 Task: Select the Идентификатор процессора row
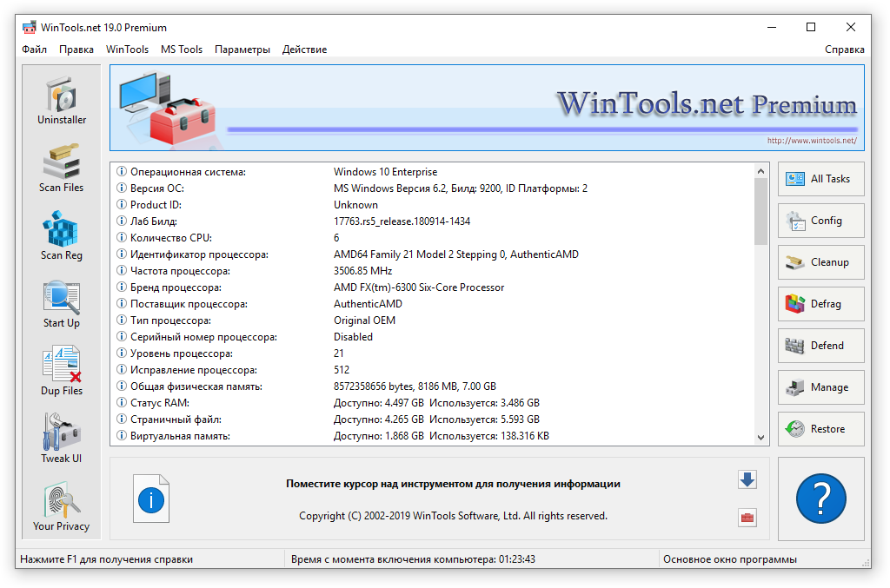434,254
